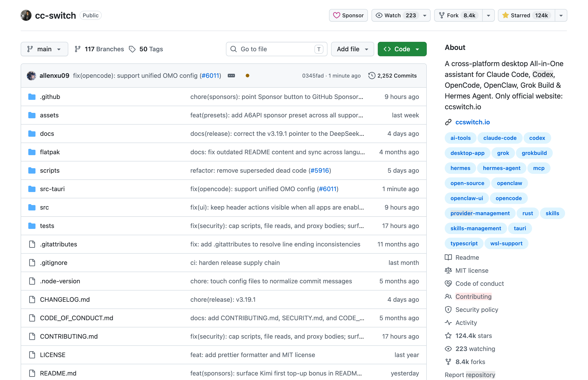Toggle the Starred star button

click(526, 15)
